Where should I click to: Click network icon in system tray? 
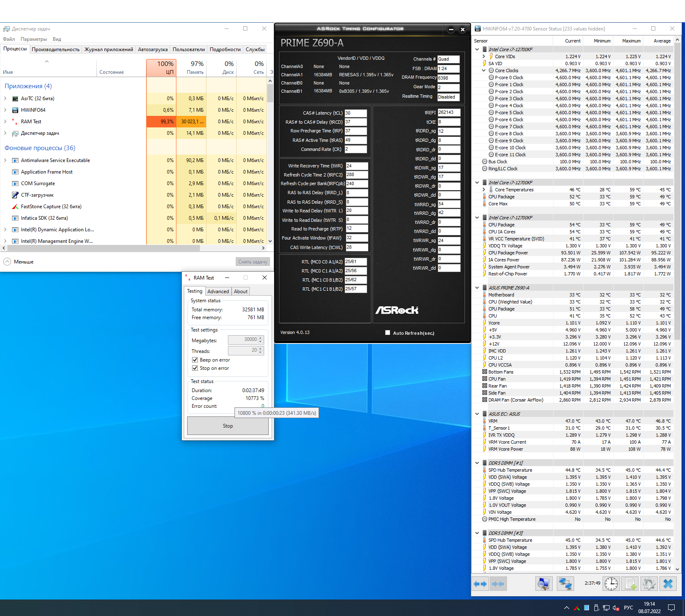pyautogui.click(x=606, y=608)
